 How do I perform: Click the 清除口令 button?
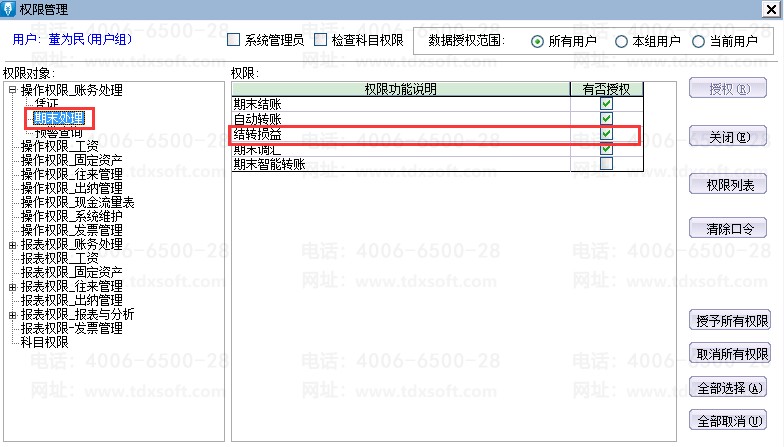pyautogui.click(x=728, y=228)
